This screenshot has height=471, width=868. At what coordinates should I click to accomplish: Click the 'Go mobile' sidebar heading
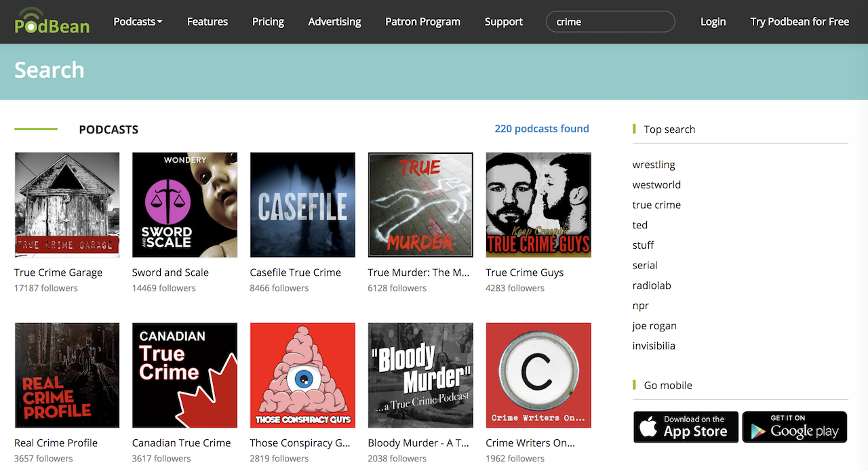point(668,385)
